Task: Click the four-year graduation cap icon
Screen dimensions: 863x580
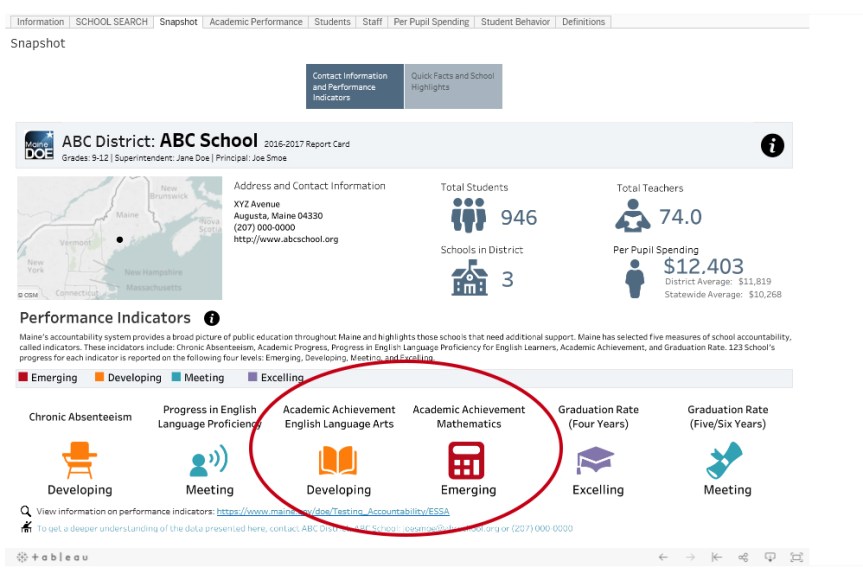Action: tap(596, 460)
